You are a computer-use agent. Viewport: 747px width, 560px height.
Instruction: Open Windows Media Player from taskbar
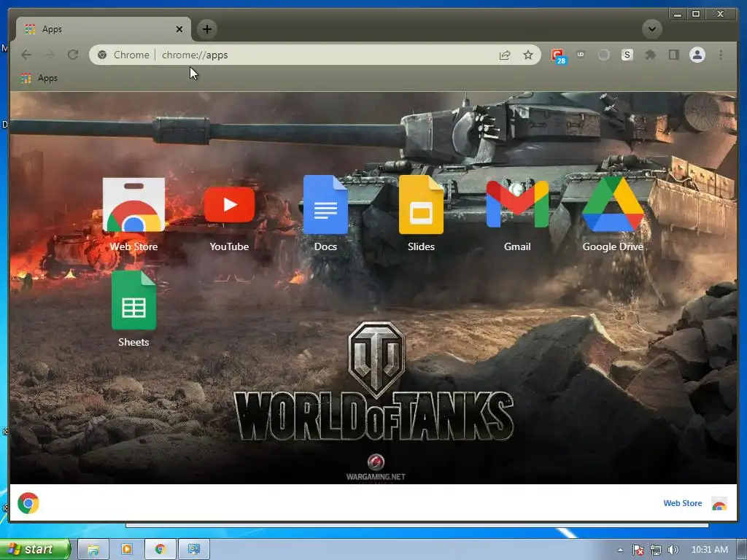[x=127, y=549]
